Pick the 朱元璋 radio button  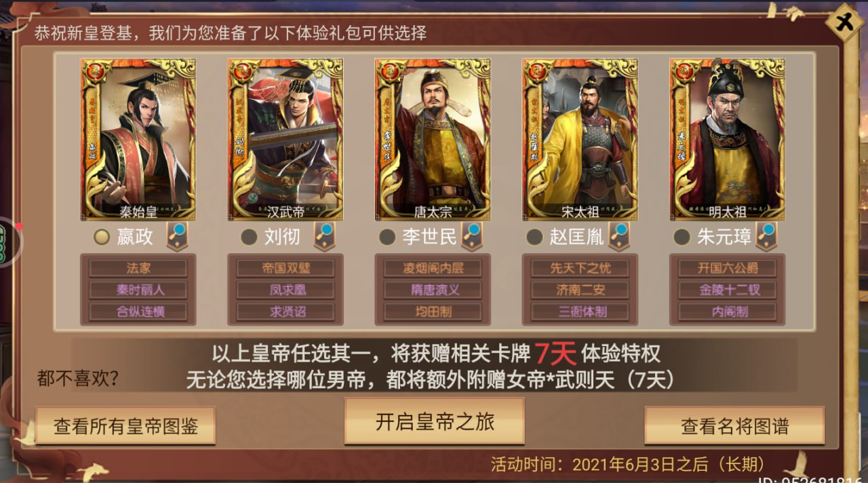click(682, 237)
